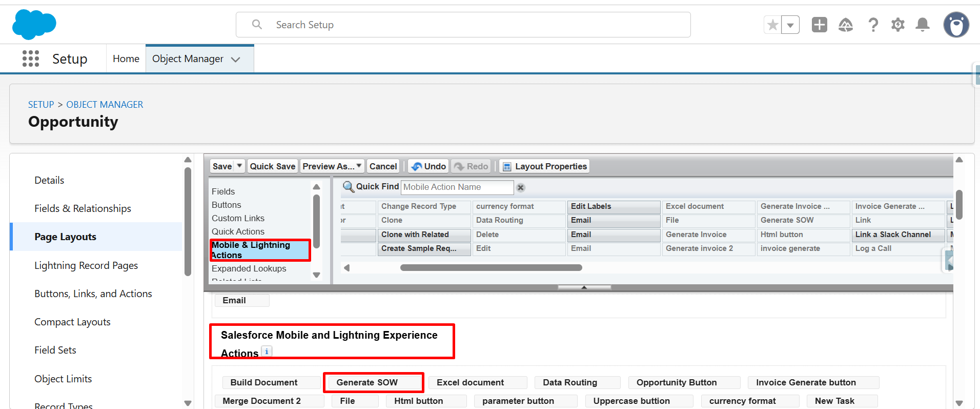Select Mobile & Lightning Actions category
980x409 pixels.
(x=260, y=250)
